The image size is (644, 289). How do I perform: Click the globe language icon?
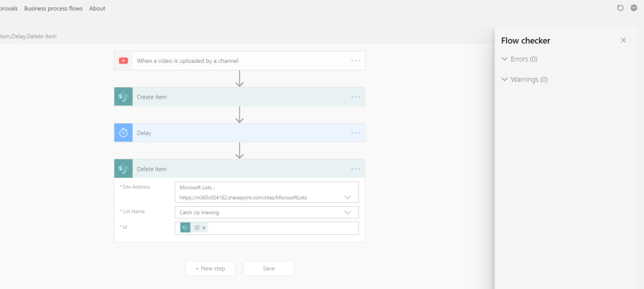coord(634,8)
